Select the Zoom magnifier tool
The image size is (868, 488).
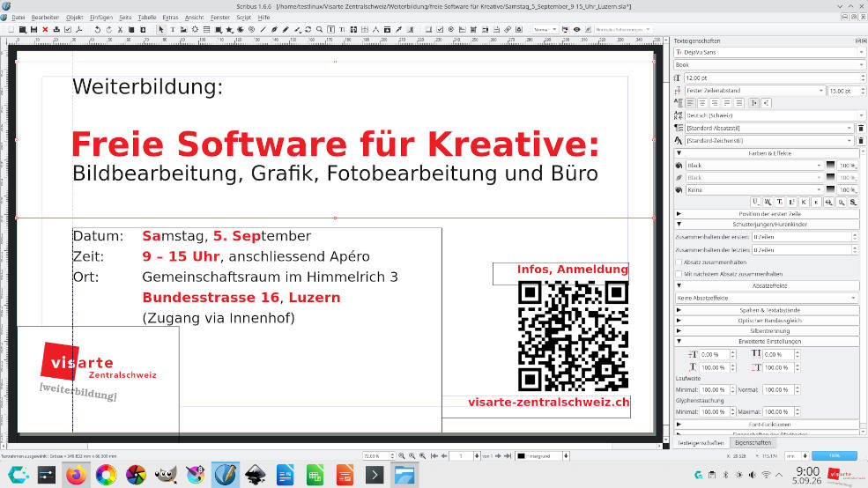pos(319,29)
